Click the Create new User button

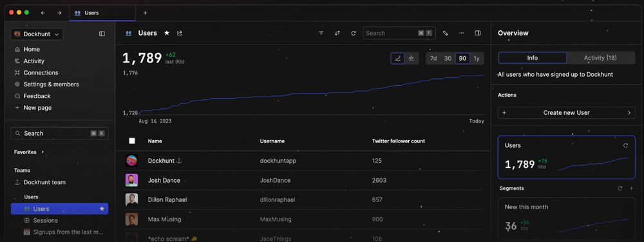pos(566,113)
